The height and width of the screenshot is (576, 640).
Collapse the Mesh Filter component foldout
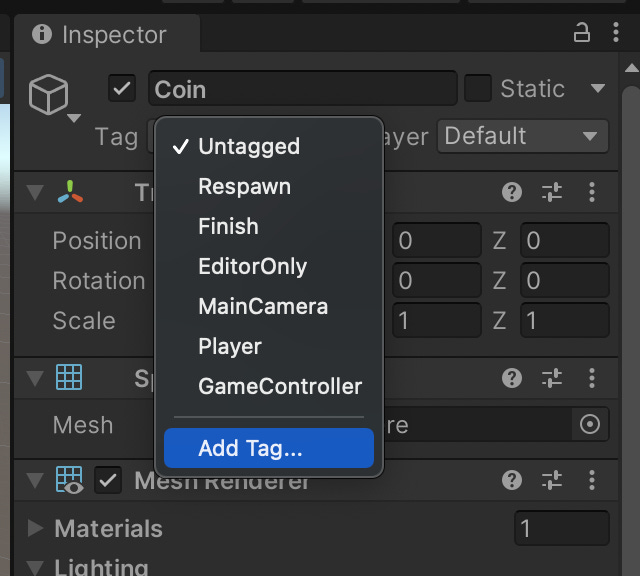[x=35, y=378]
